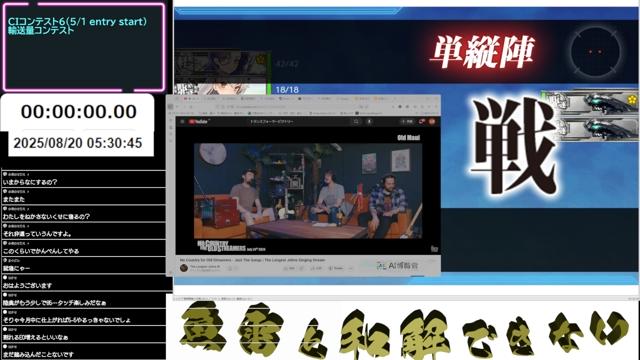Open the YouTube hamburger guide menu
Image resolution: width=640 pixels, height=360 pixels.
coord(182,121)
